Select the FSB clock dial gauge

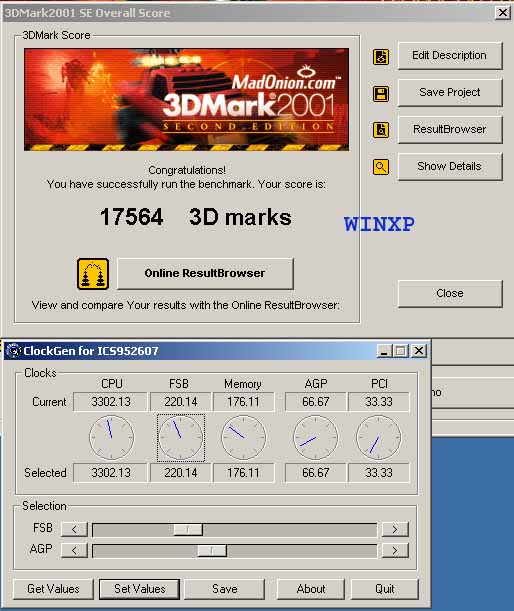pos(180,438)
